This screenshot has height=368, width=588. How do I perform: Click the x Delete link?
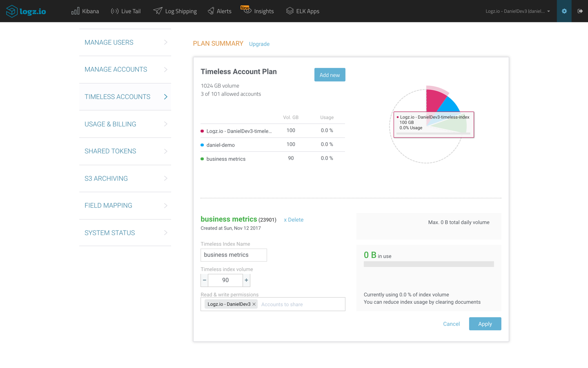[x=294, y=220]
